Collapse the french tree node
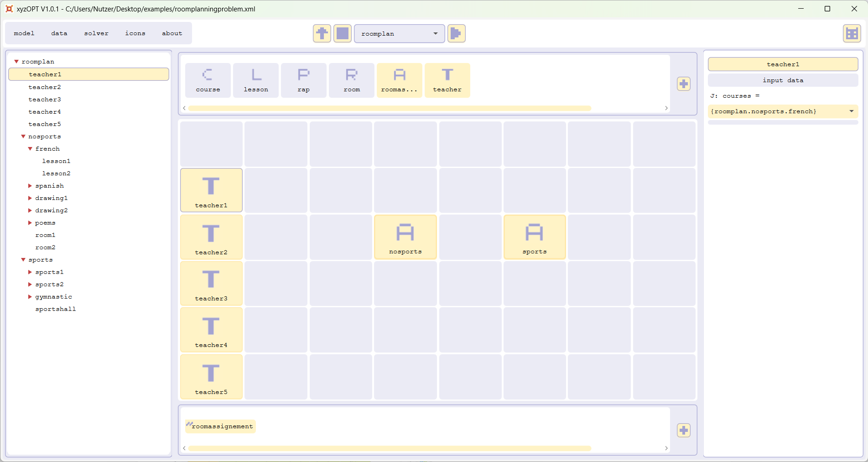Screen dimensions: 868x462 click(30, 149)
